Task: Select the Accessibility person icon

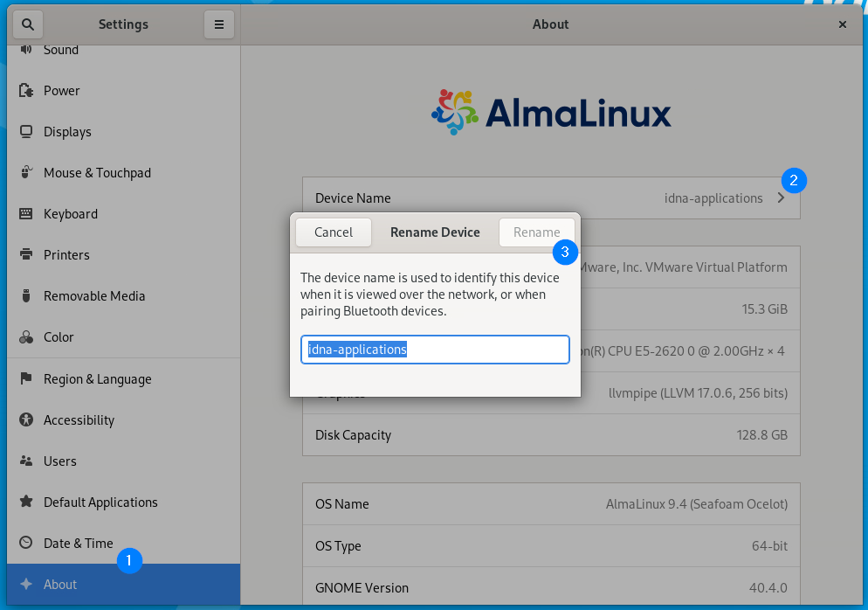Action: click(26, 419)
